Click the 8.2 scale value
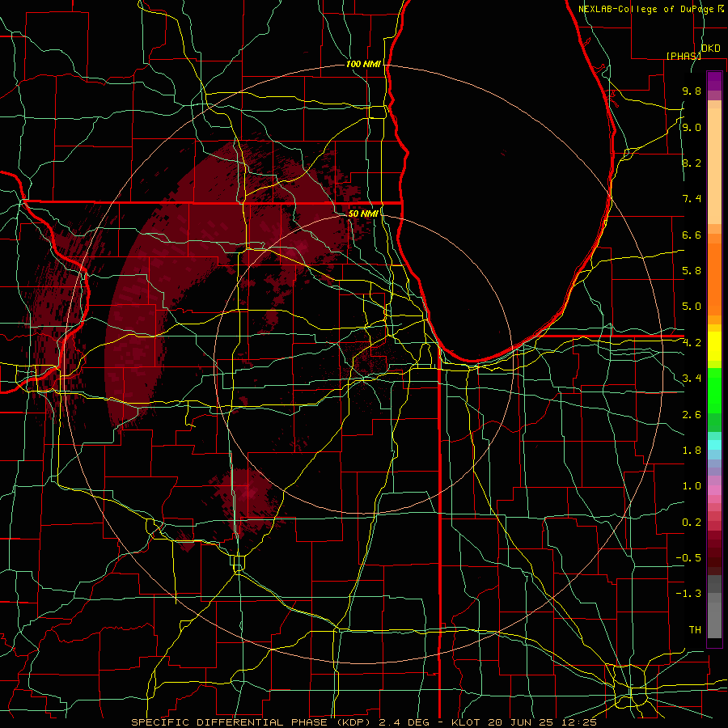728x728 pixels. (692, 163)
